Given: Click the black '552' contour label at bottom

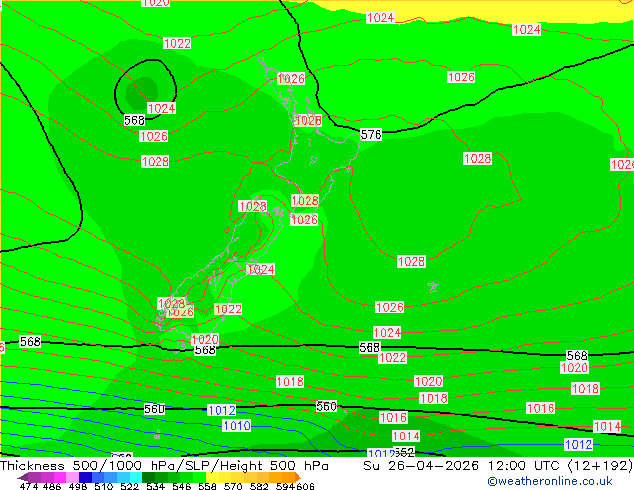Looking at the screenshot, I should coord(404,452).
